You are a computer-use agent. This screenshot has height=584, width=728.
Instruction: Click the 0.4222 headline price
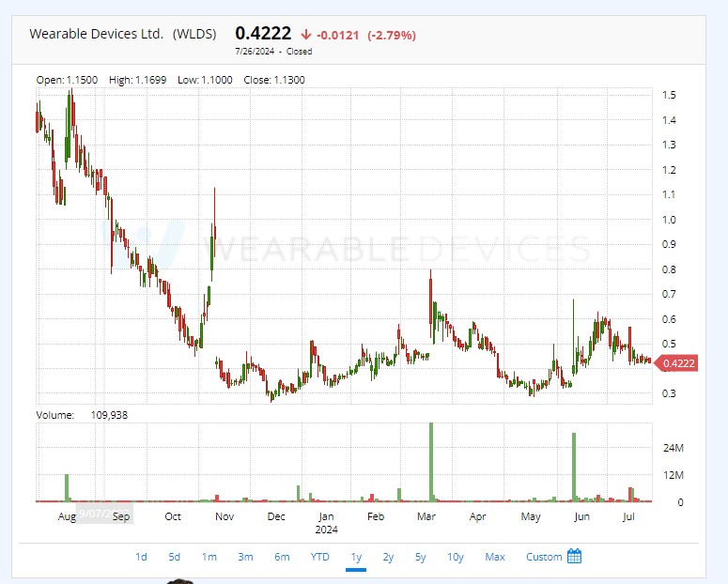coord(263,34)
